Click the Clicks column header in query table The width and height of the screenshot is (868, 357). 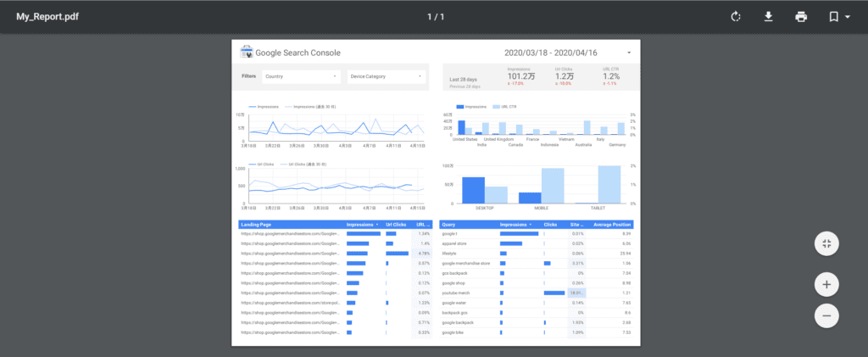point(550,225)
